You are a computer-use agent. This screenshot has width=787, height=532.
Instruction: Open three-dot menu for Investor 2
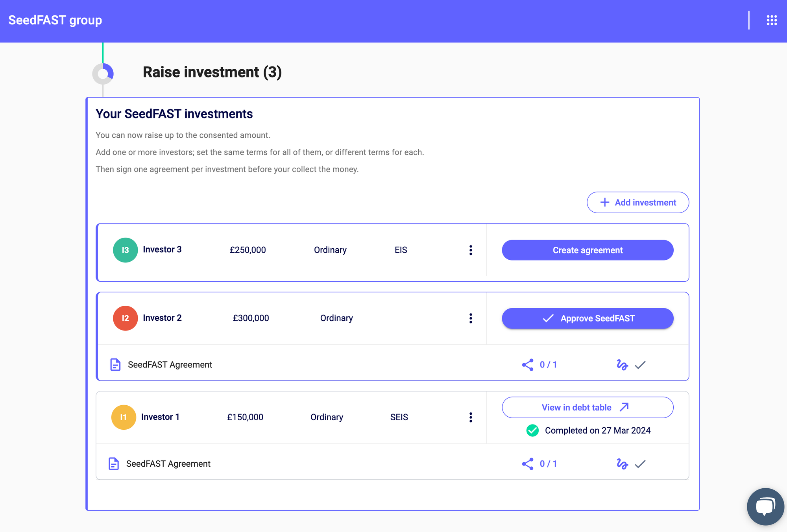pos(471,318)
